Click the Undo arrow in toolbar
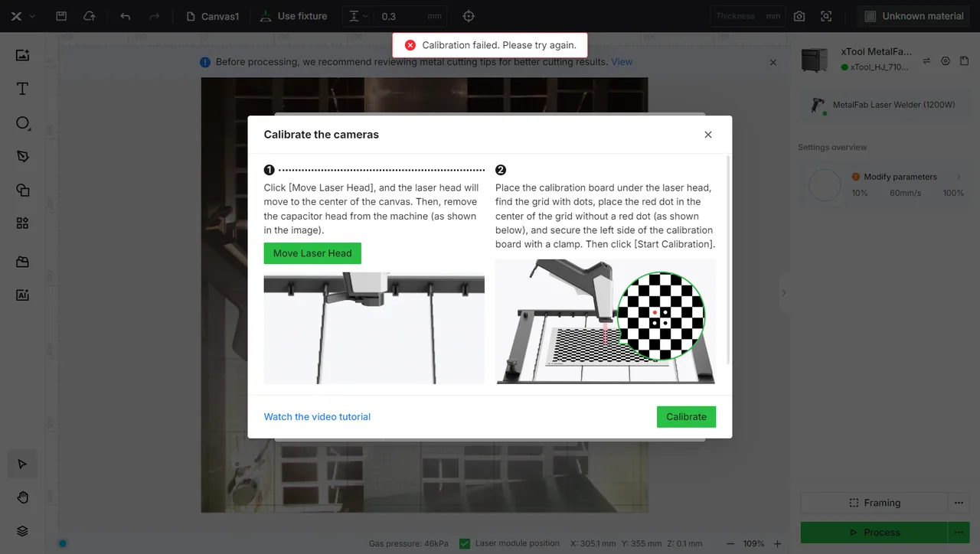 click(126, 16)
